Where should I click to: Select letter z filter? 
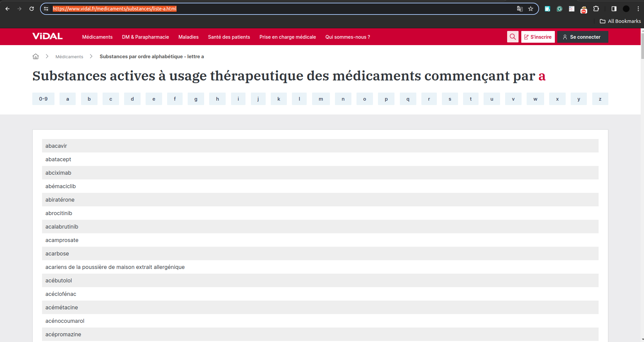pos(600,99)
